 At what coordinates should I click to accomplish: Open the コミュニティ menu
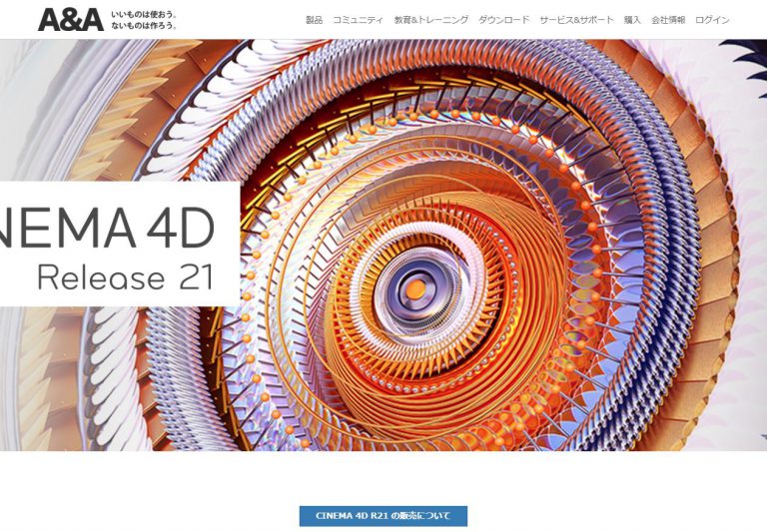click(x=359, y=20)
